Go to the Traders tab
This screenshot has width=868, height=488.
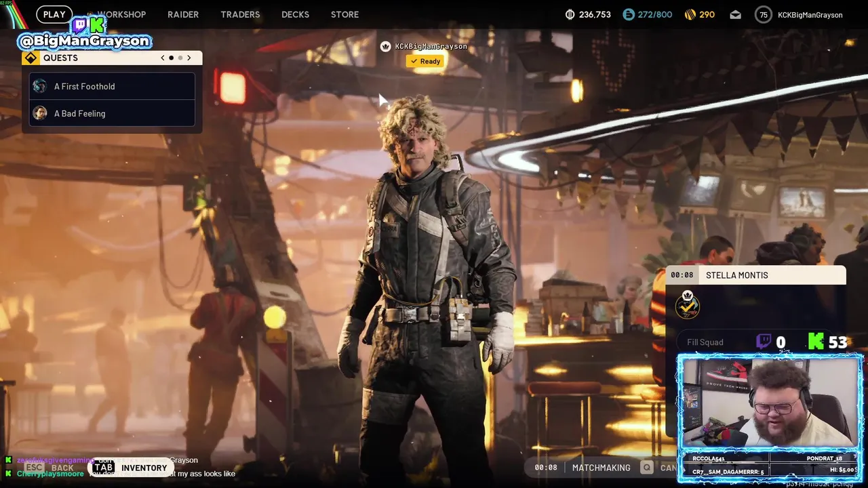click(x=240, y=14)
